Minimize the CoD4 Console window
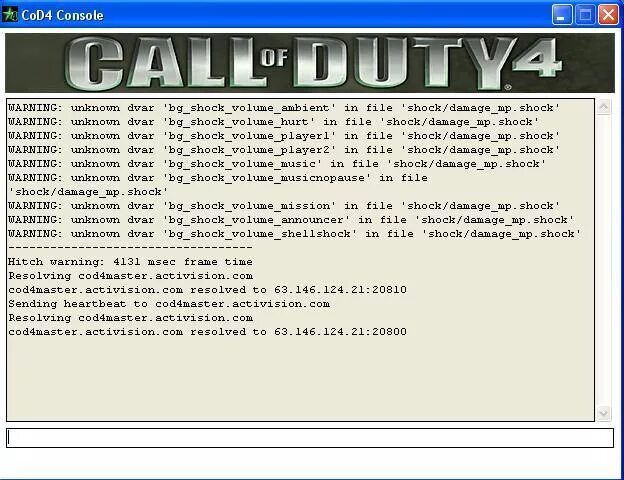The height and width of the screenshot is (480, 624). [562, 15]
